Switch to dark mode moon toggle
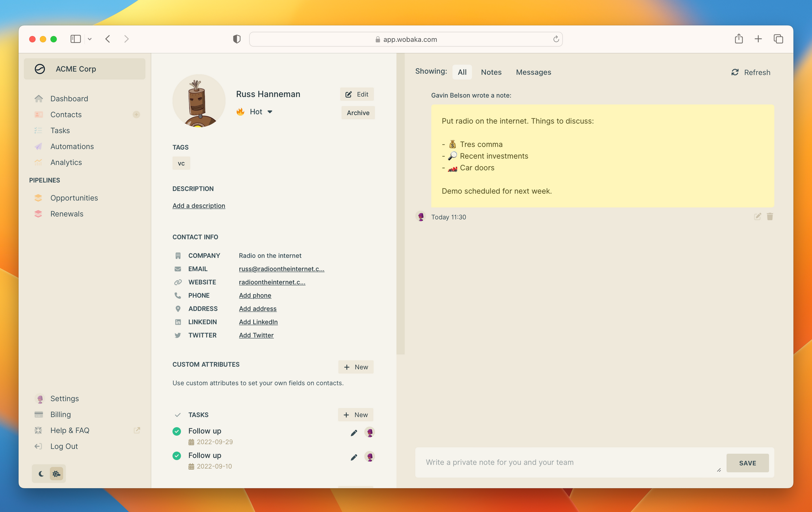Viewport: 812px width, 512px height. 41,473
